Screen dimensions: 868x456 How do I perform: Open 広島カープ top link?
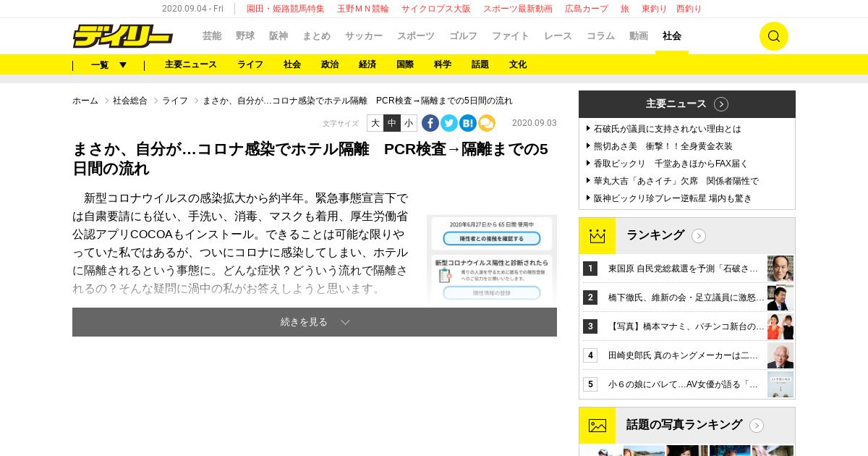tap(587, 9)
